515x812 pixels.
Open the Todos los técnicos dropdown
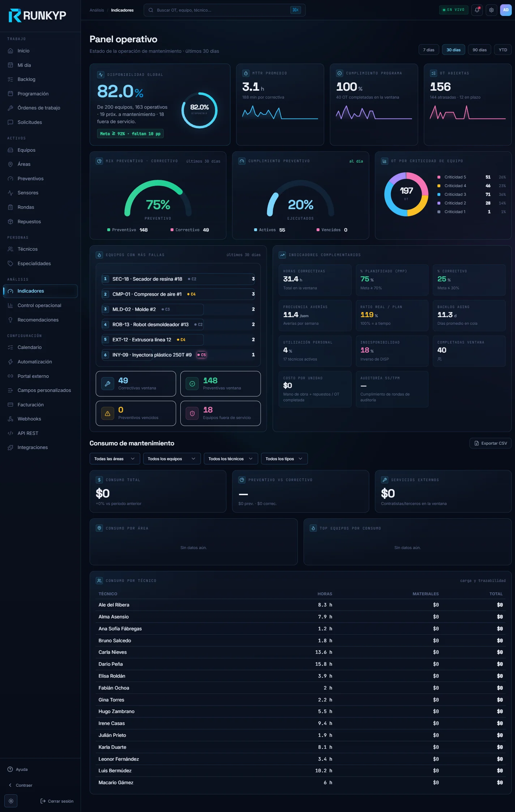[x=231, y=459]
